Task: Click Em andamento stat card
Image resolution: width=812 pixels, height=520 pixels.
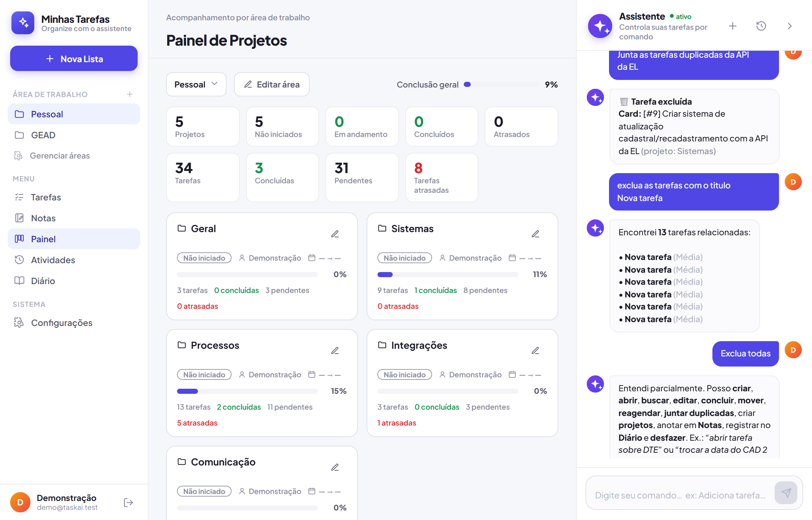Action: tap(362, 127)
